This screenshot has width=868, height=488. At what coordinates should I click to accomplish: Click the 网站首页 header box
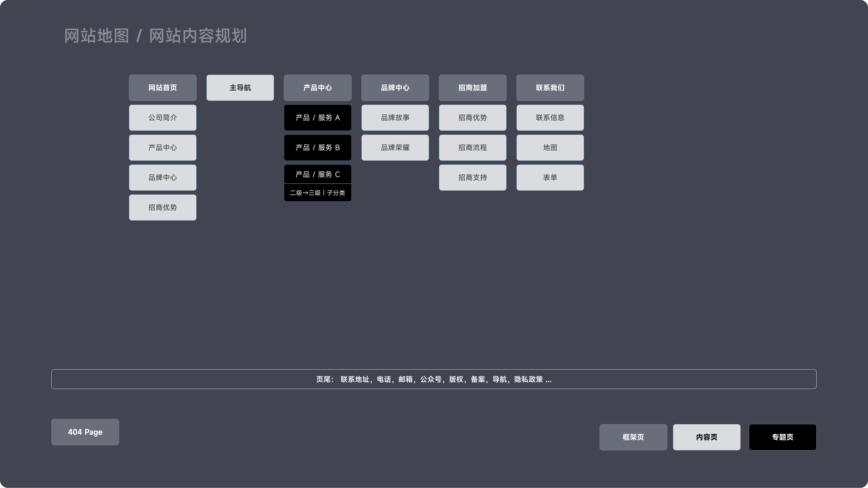pos(163,88)
